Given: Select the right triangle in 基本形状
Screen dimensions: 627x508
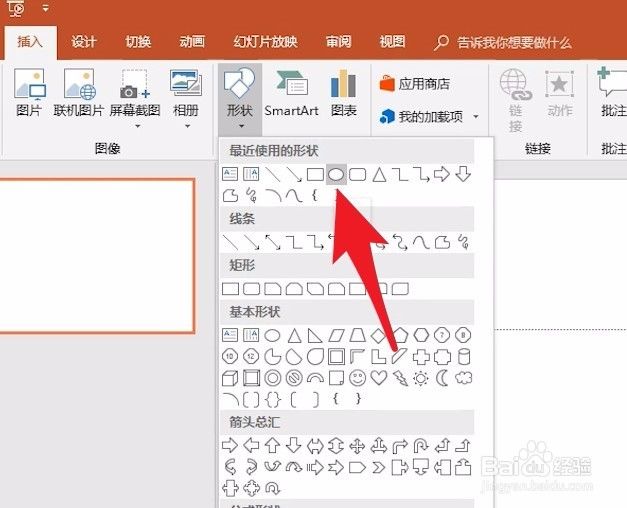Looking at the screenshot, I should tap(315, 336).
